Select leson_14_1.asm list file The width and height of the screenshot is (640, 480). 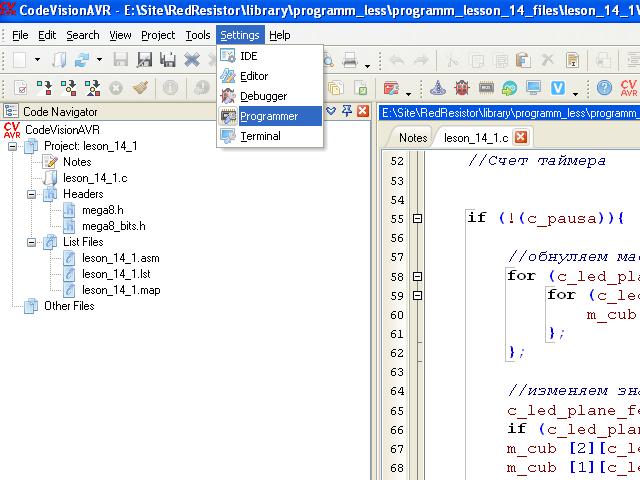tap(121, 258)
